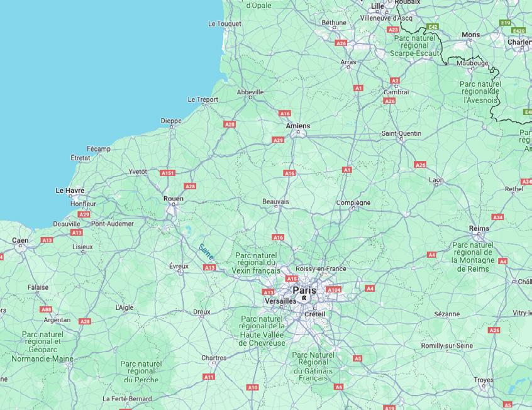532x410 pixels.
Task: Click the A88 shield near Argentan
Action: (x=46, y=309)
